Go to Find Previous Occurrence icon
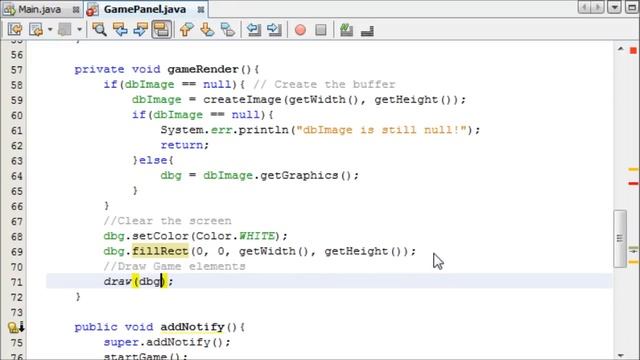640x360 pixels. click(x=120, y=29)
